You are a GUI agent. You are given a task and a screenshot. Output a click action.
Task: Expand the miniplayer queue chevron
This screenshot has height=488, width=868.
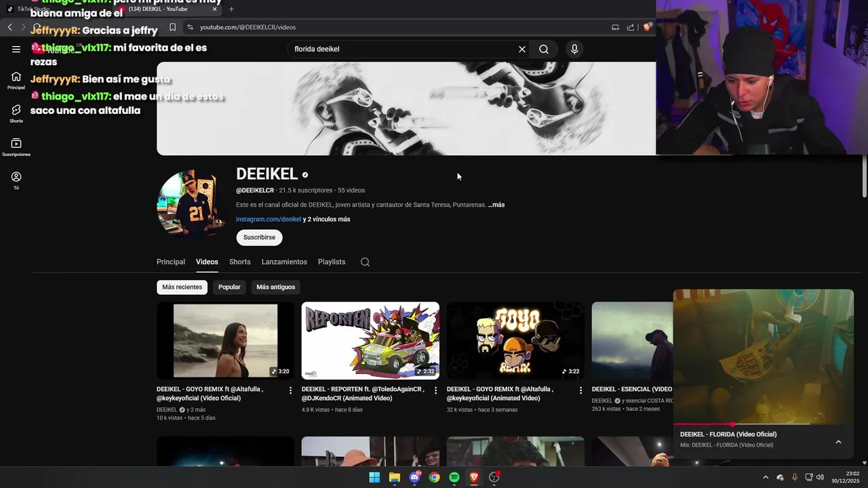pos(838,442)
